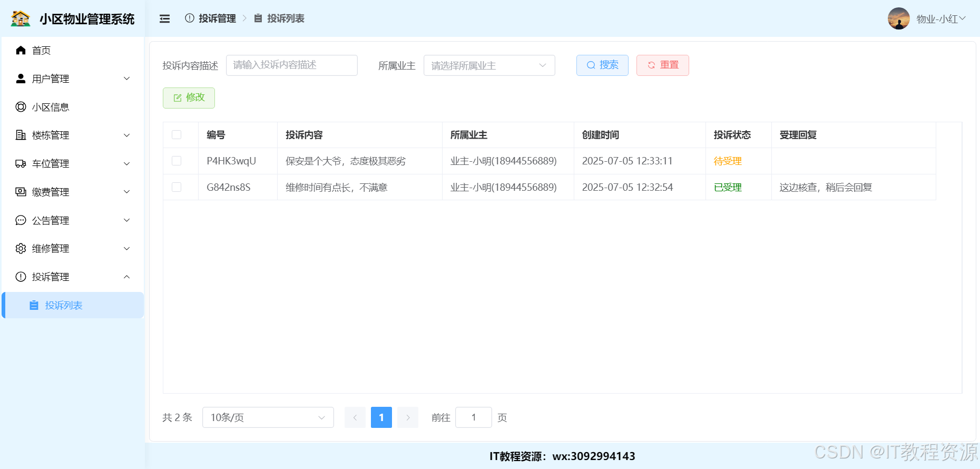Click breadcrumb 投诉列表 text
The height and width of the screenshot is (469, 980).
[x=286, y=18]
